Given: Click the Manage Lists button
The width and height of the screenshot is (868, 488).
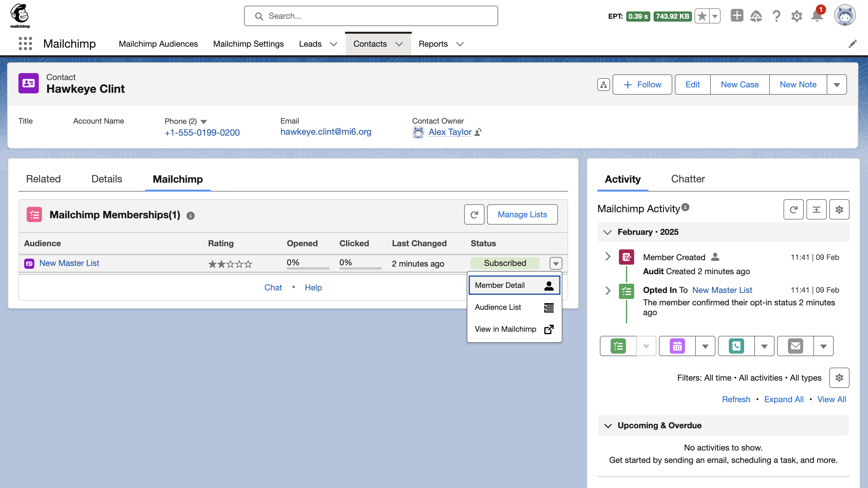Looking at the screenshot, I should click(x=522, y=214).
